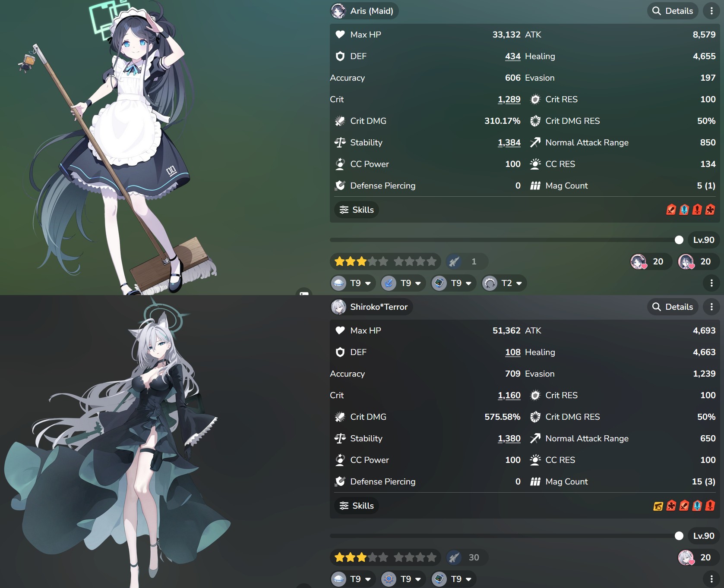
Task: Click middle of Aris (Maid) level slider track
Action: tap(506, 240)
